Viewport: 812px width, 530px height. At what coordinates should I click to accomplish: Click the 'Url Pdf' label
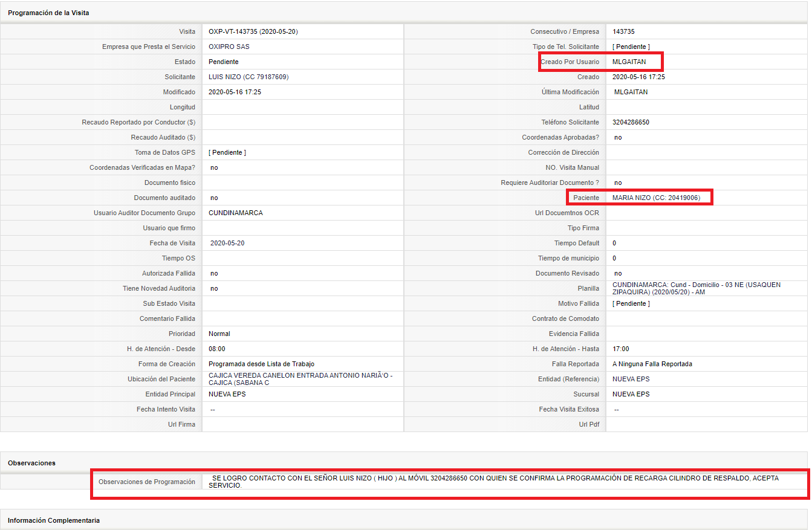click(589, 424)
